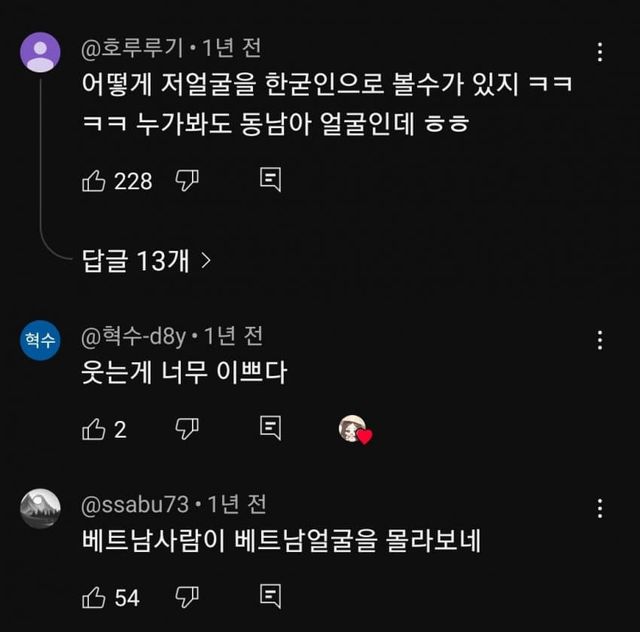Open options menu for @혁수-d8y comment
The image size is (640, 632).
pos(599,339)
